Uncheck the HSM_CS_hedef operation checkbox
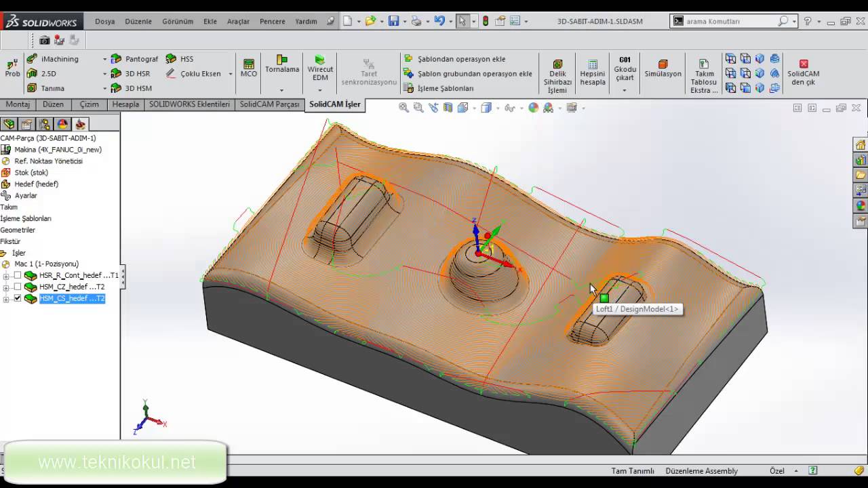Screen dimensions: 868x488 pos(18,299)
